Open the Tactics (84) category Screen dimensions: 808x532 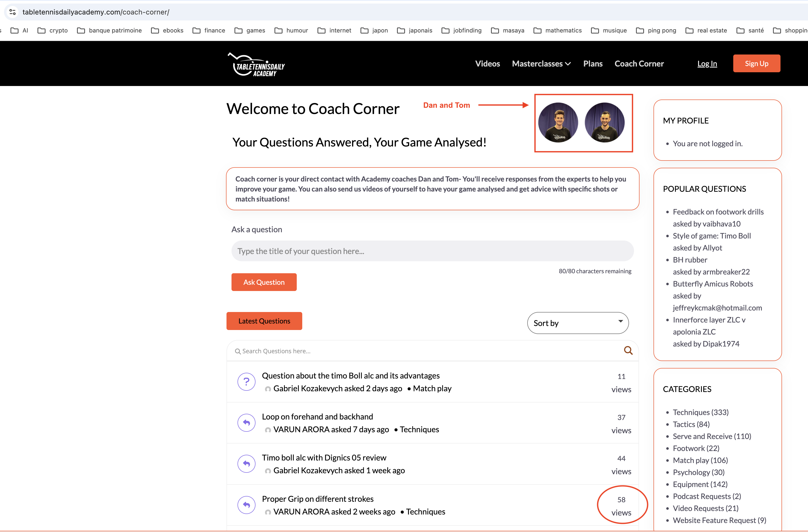click(x=691, y=424)
